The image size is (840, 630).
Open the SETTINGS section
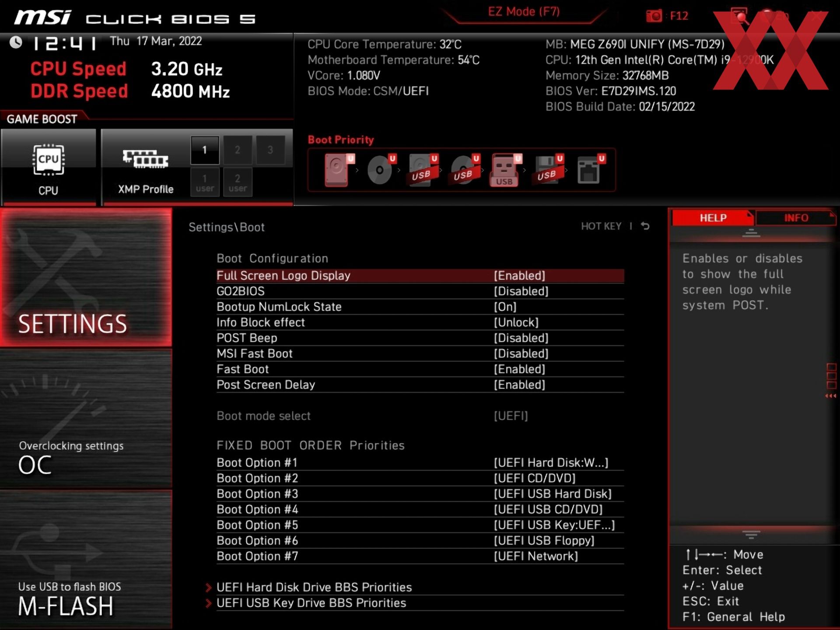click(86, 277)
